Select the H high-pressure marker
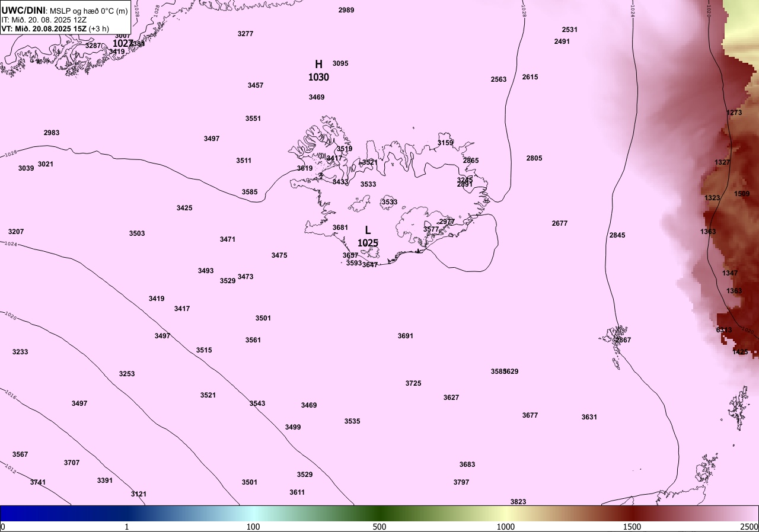759x532 pixels. [x=318, y=64]
